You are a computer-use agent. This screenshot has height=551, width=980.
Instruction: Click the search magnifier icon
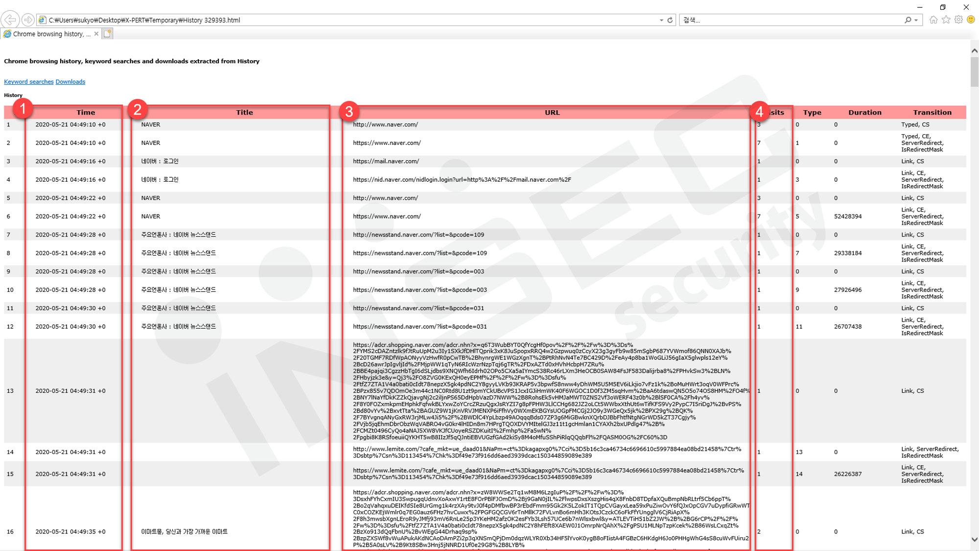coord(908,20)
